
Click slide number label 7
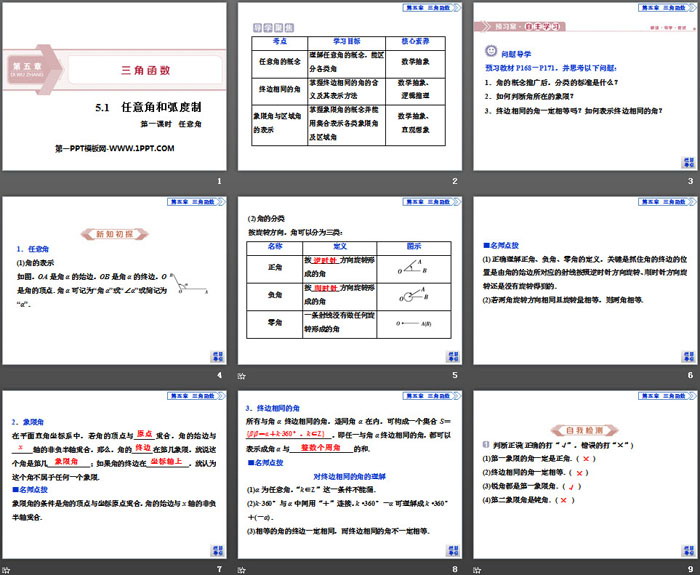coord(219,569)
